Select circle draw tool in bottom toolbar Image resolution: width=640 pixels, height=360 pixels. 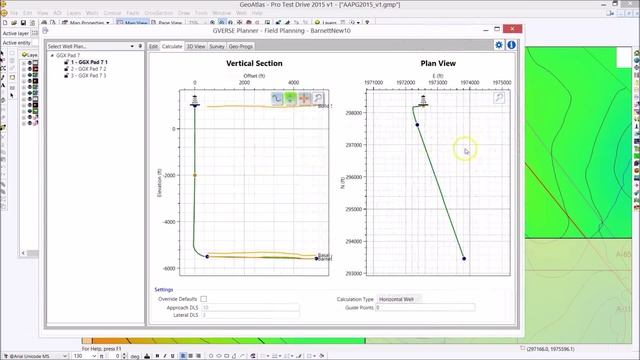[211, 356]
